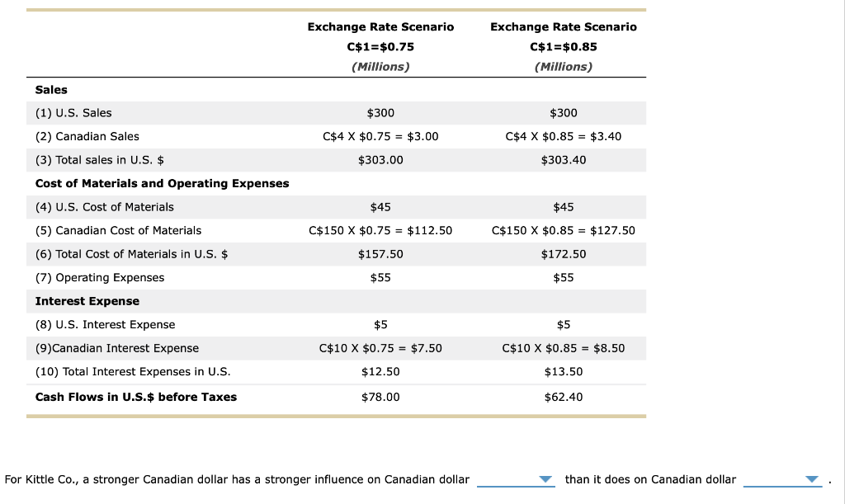Select the 'C$150 X $0.85 = $127.50' cell
The width and height of the screenshot is (845, 504).
coord(564,230)
